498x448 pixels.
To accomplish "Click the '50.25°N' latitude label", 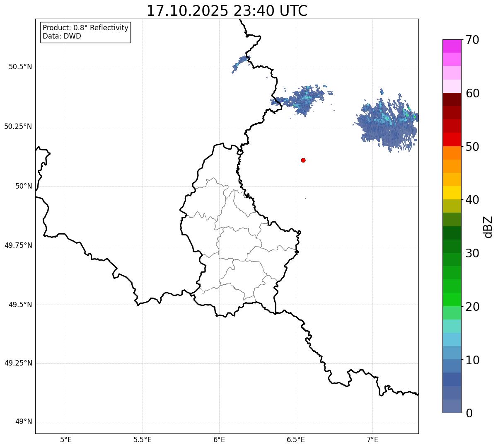I will point(18,126).
